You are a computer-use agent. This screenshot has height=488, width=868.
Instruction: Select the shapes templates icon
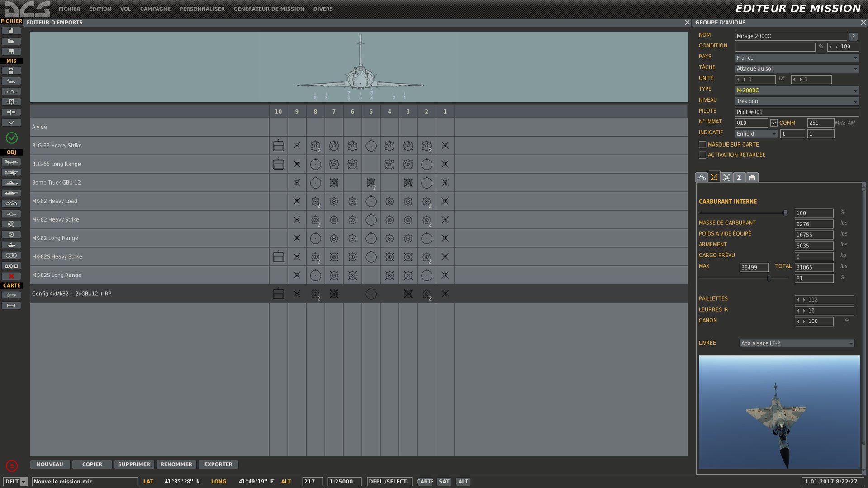(x=11, y=266)
